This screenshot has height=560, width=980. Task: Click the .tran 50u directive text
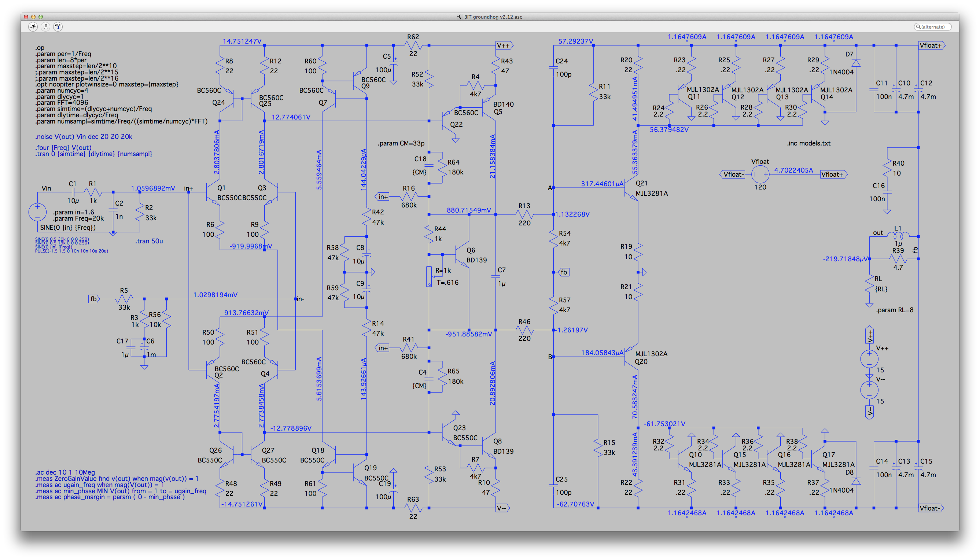tap(149, 241)
